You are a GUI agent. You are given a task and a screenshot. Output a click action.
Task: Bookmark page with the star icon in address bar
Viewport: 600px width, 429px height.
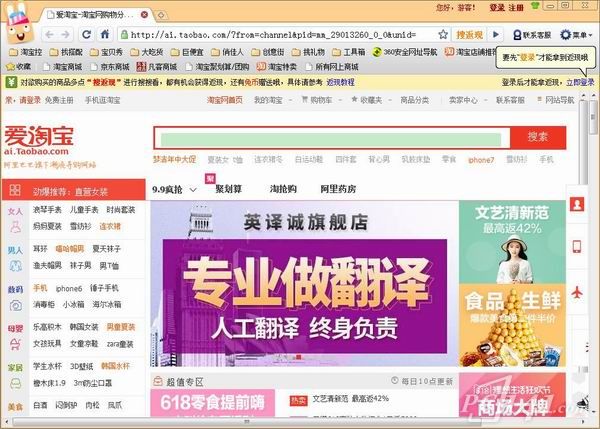click(443, 34)
